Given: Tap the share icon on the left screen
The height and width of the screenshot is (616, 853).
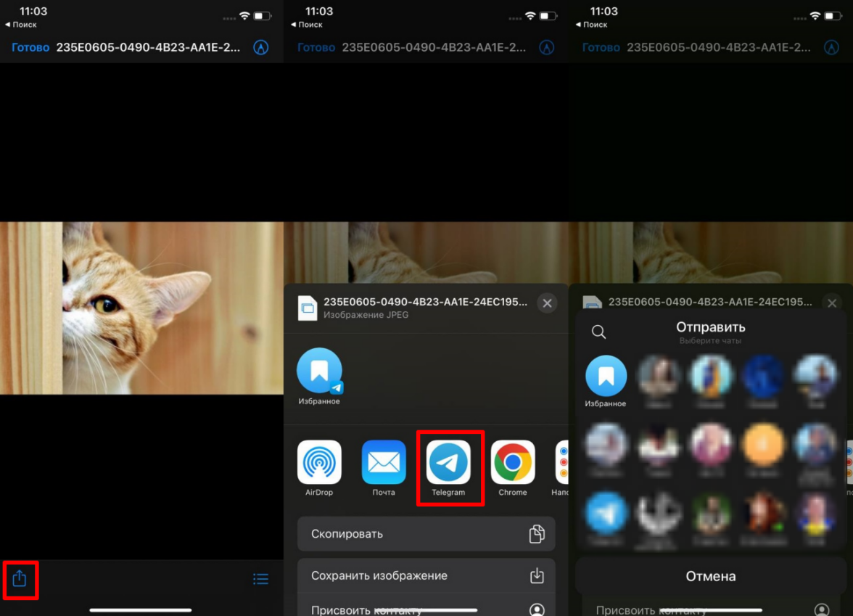Looking at the screenshot, I should coord(20,578).
